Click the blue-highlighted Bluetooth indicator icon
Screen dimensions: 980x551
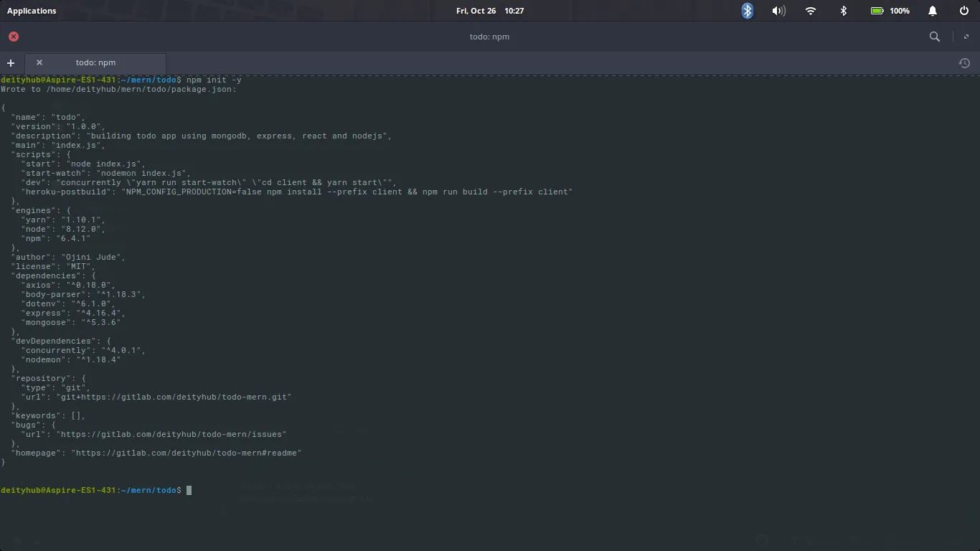click(x=748, y=11)
